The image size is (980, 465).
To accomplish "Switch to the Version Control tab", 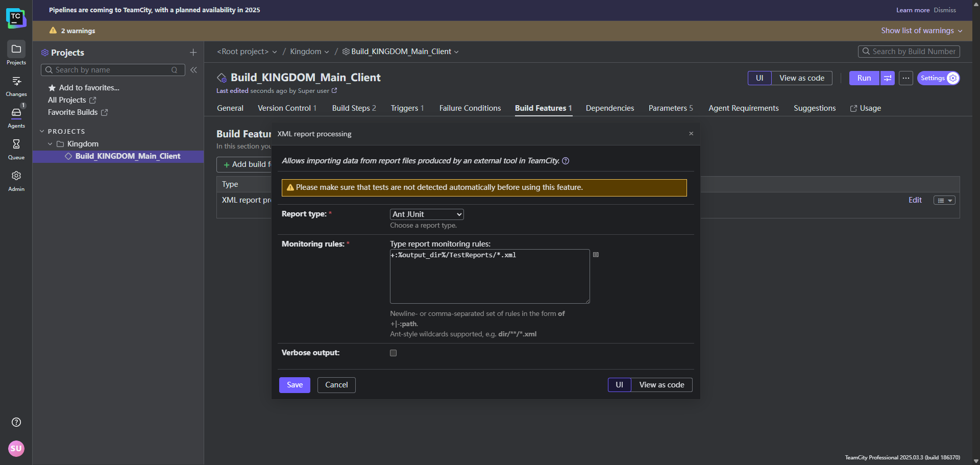I will click(287, 108).
